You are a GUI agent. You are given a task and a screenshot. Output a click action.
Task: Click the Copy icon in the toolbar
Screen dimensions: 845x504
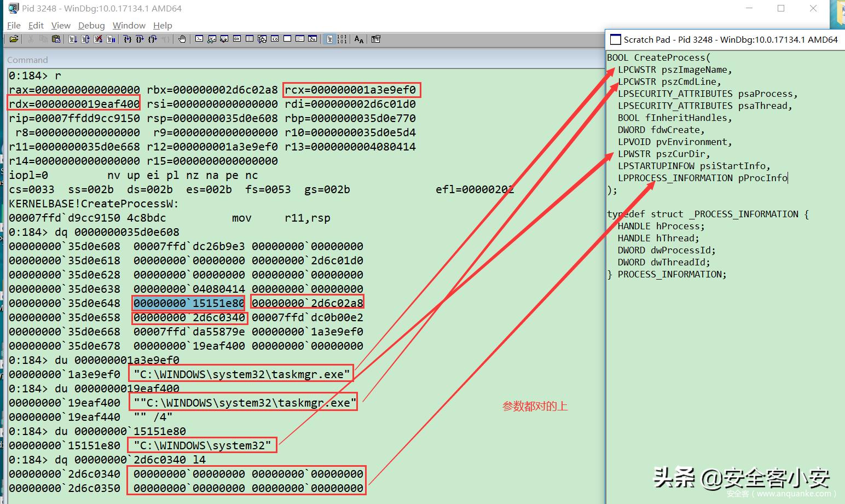pos(43,39)
